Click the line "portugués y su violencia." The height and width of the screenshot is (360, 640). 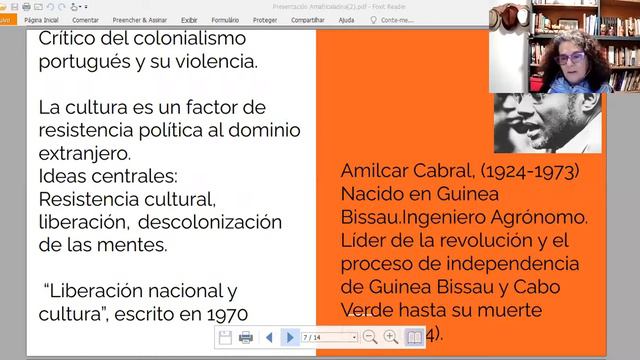148,62
